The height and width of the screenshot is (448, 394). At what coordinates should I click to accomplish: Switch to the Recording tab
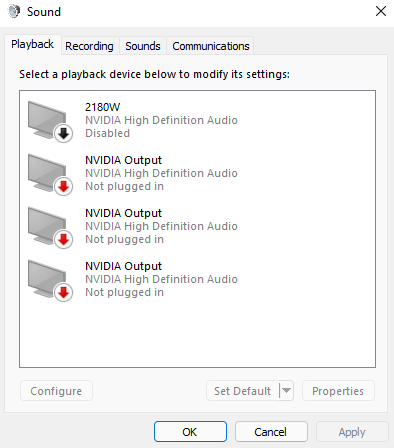(89, 46)
